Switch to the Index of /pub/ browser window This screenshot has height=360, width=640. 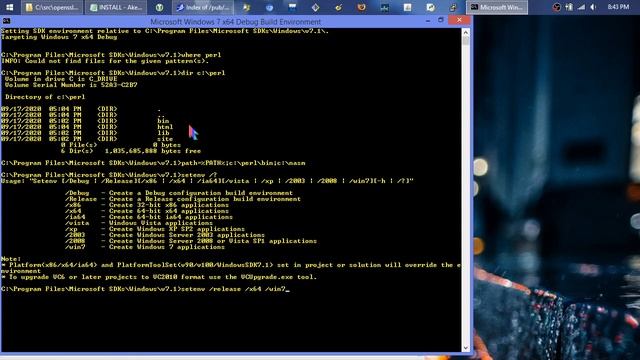202,7
